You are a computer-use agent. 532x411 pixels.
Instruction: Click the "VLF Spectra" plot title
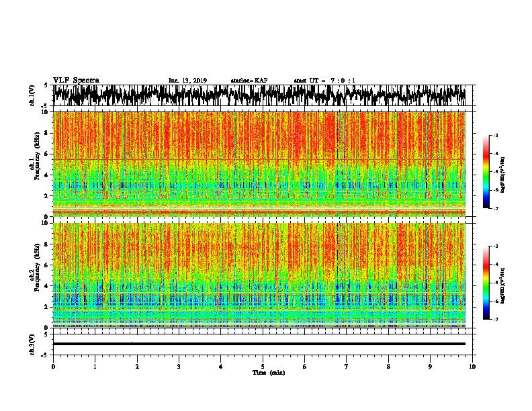(x=76, y=81)
